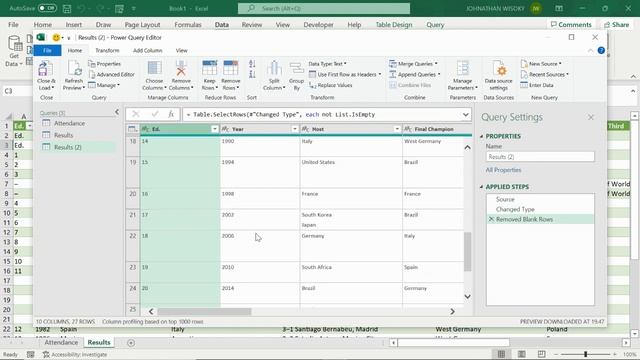Open Manage query dropdown
The height and width of the screenshot is (360, 640).
[104, 85]
